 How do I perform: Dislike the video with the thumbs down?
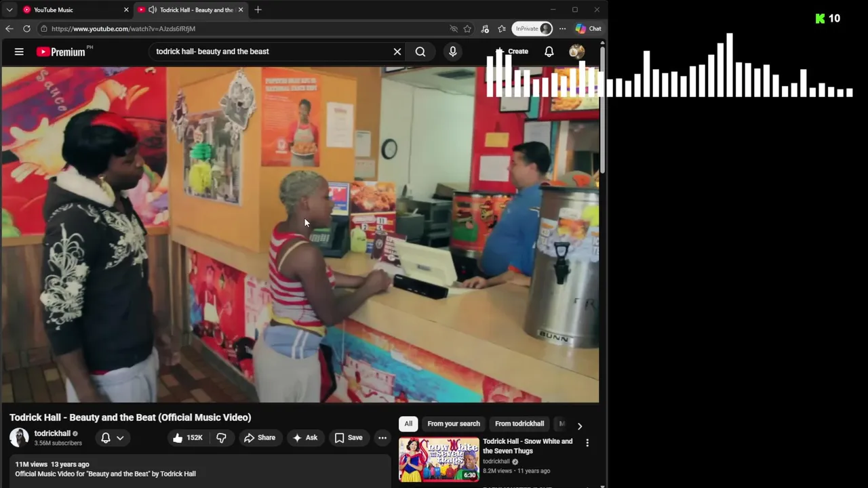(221, 438)
